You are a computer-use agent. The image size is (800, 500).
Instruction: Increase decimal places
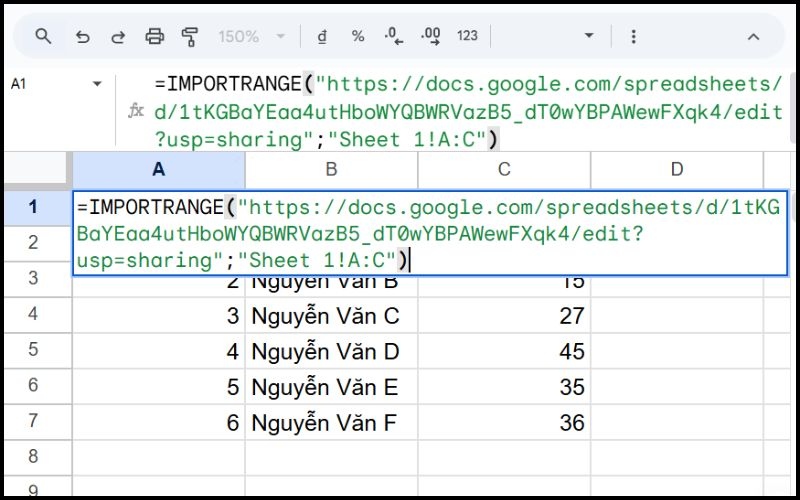coord(431,36)
